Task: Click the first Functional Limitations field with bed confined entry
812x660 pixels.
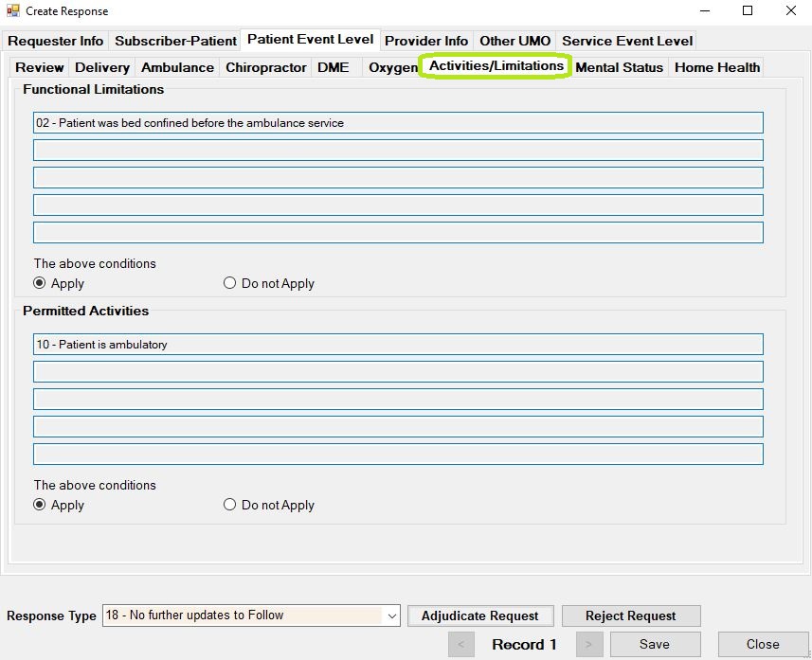Action: click(x=398, y=123)
